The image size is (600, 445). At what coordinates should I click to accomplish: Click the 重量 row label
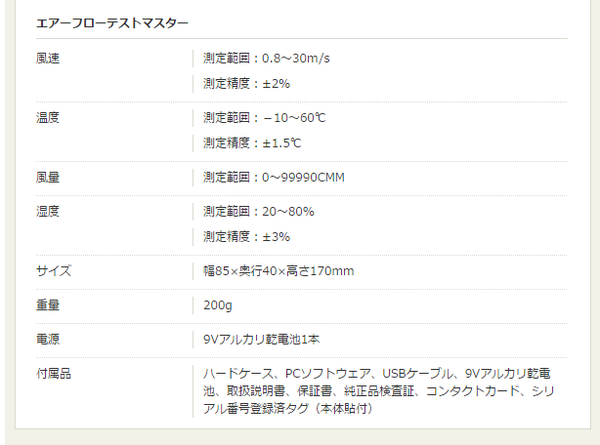tap(47, 305)
